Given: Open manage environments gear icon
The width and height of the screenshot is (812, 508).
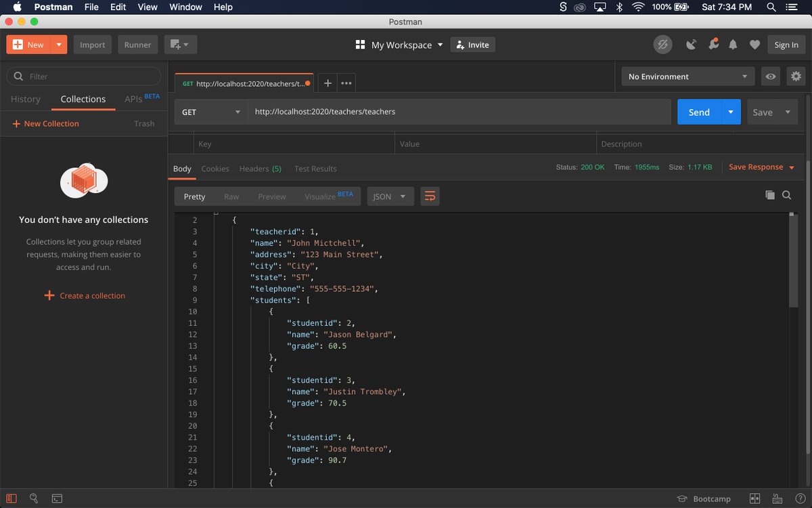Looking at the screenshot, I should (x=796, y=77).
